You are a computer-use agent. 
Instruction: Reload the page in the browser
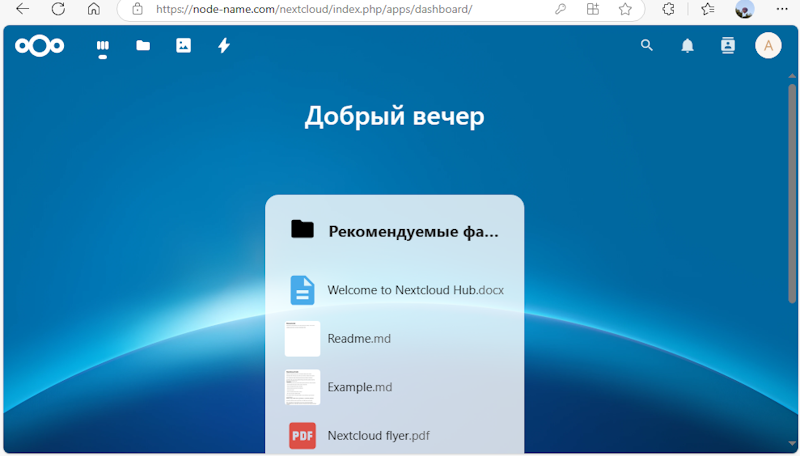click(58, 9)
